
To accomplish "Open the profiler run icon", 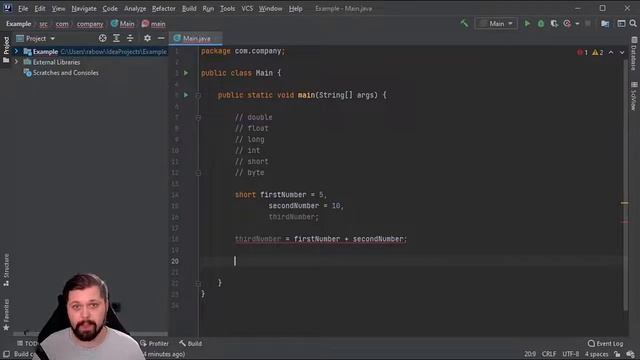I will tap(567, 24).
